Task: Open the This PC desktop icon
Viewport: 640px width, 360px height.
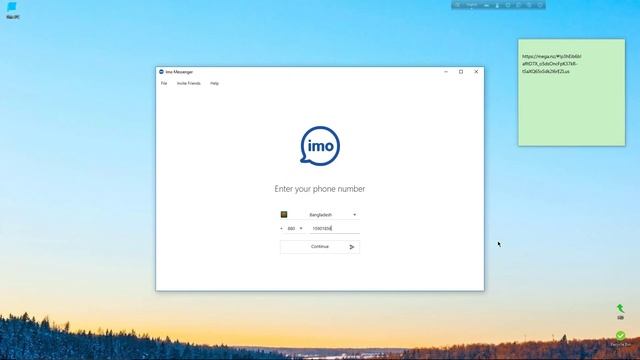Action: click(x=12, y=10)
